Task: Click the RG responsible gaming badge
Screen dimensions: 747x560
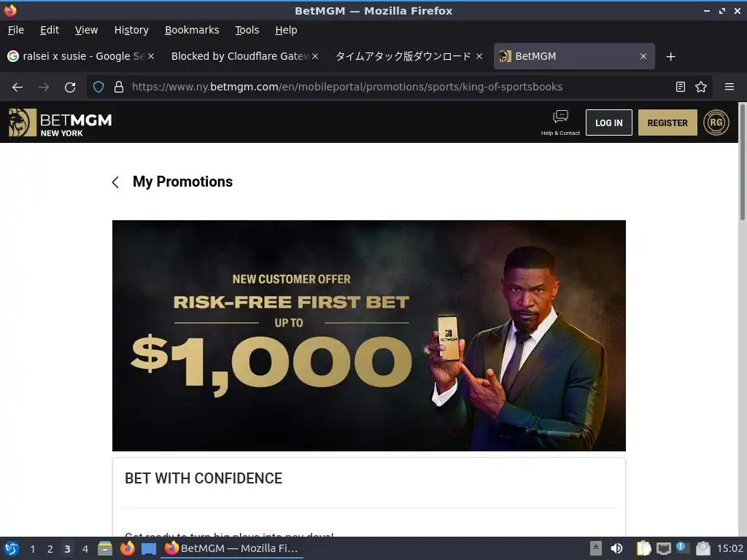Action: tap(716, 122)
